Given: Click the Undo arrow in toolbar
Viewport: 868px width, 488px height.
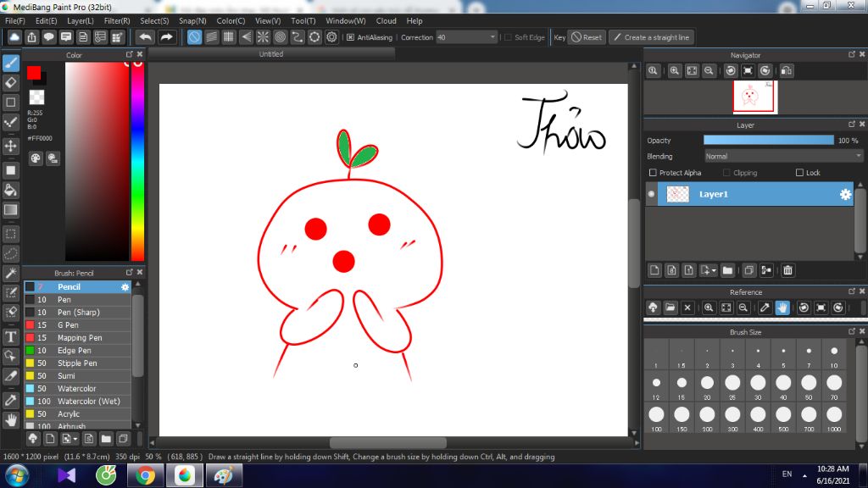Looking at the screenshot, I should tap(145, 37).
